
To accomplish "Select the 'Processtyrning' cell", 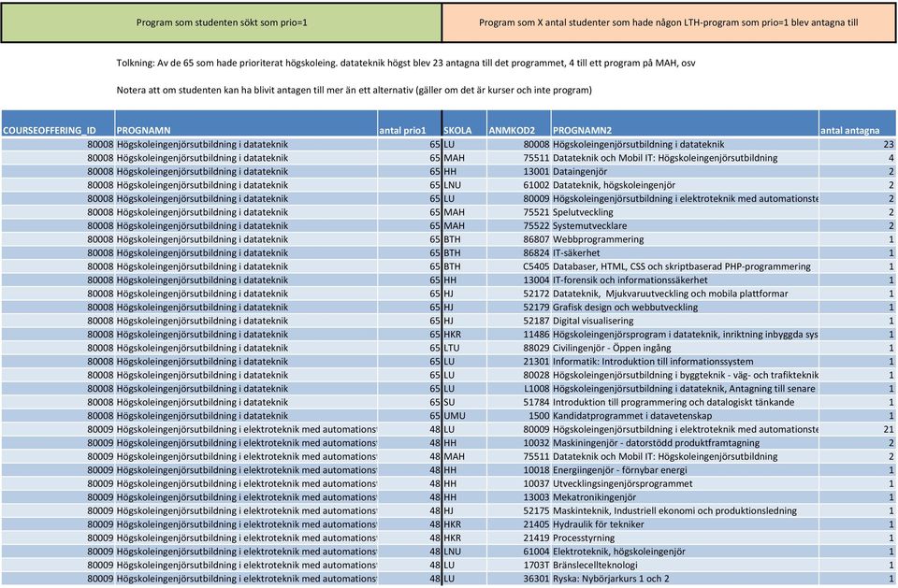I will [685, 538].
